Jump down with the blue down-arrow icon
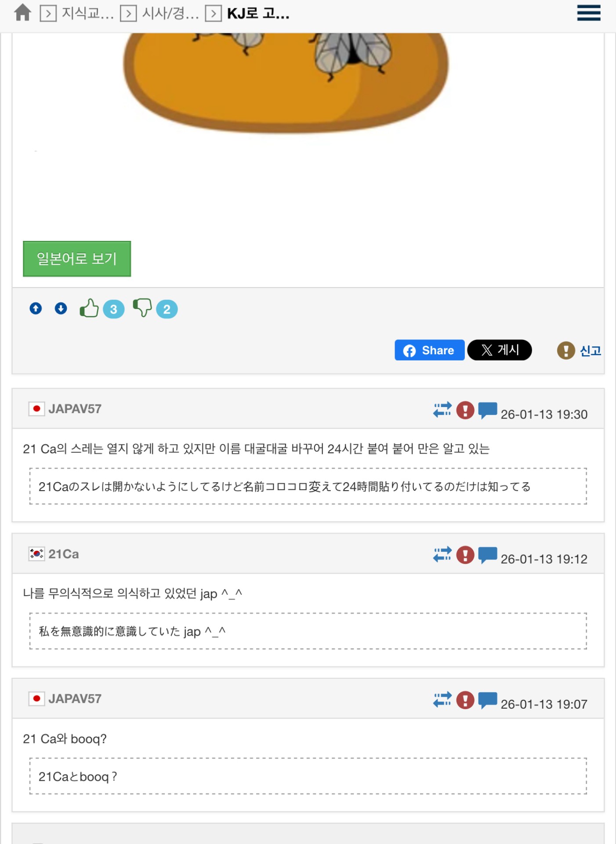The width and height of the screenshot is (616, 844). coord(61,309)
